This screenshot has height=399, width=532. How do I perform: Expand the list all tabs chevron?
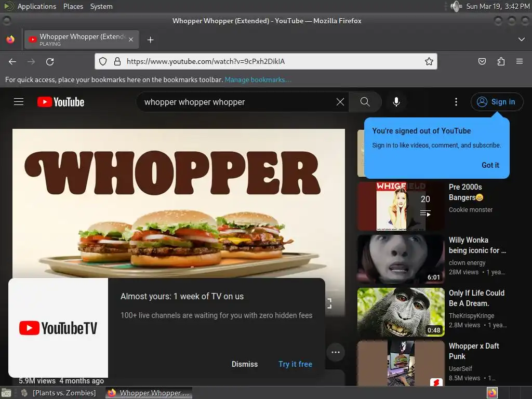coord(522,39)
